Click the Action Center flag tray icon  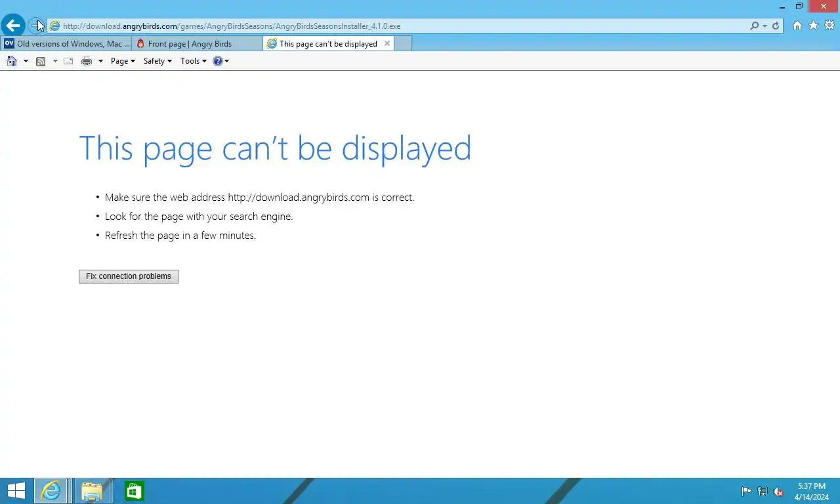pos(746,492)
